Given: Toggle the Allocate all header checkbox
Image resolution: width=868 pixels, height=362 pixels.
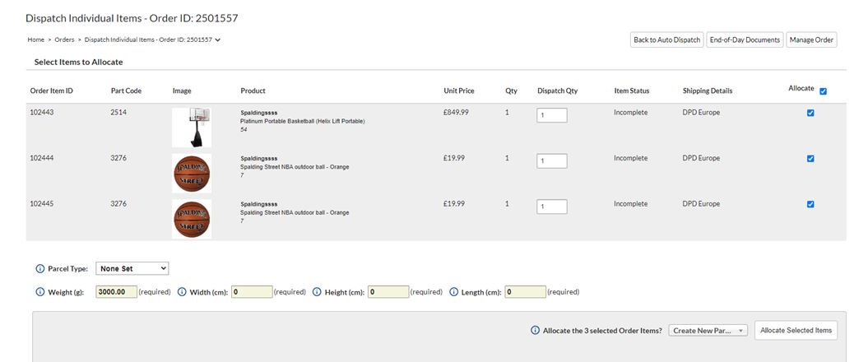Looking at the screenshot, I should click(x=823, y=91).
